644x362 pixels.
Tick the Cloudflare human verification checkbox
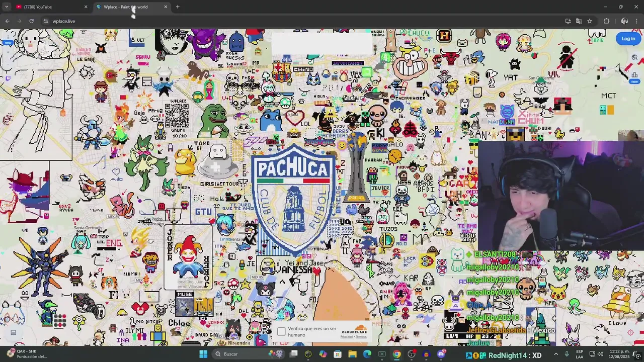[x=281, y=331]
